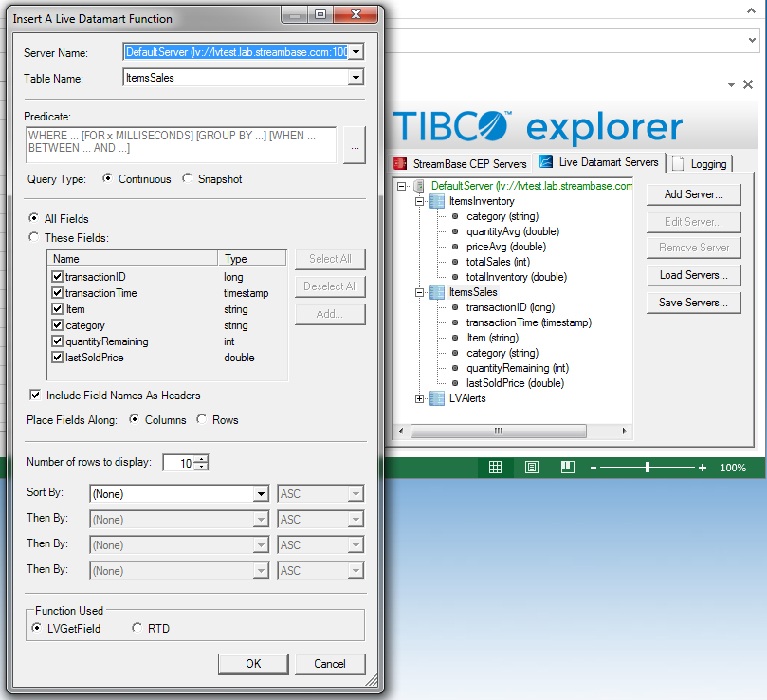Screen dimensions: 767x700
Task: Select the Snapshot query type
Action: pyautogui.click(x=188, y=178)
